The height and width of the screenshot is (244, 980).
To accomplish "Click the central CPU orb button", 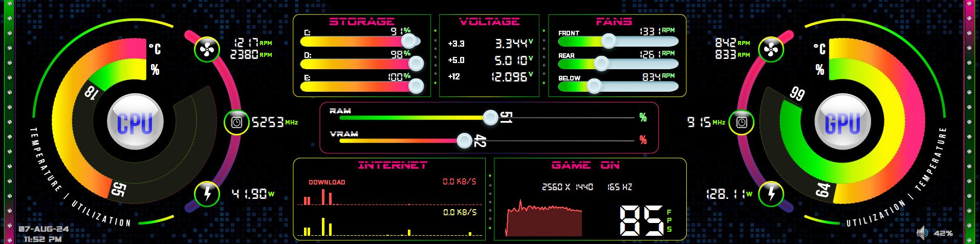I will 135,122.
